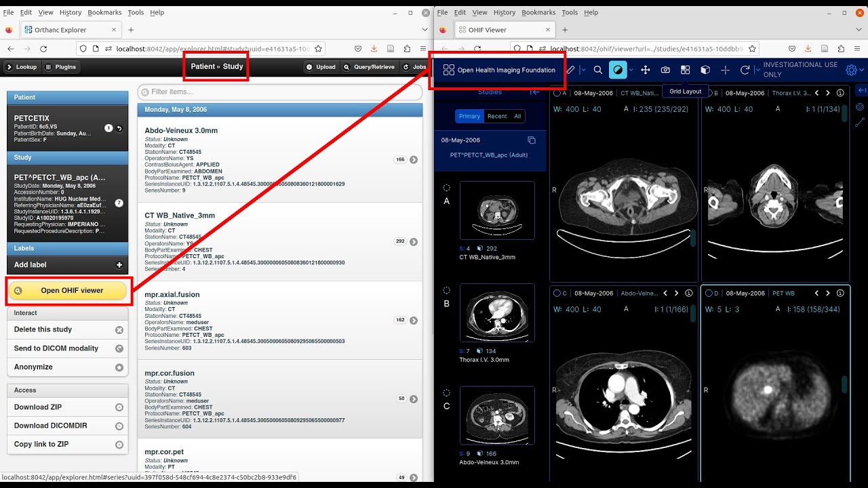Expand the right measurements side panel arrow
The image size is (868, 488).
(x=861, y=91)
